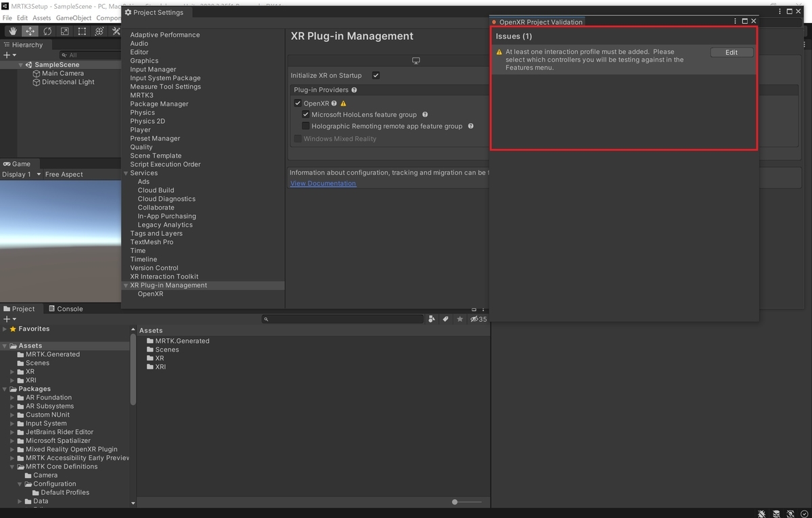Select MRTK3 settings category
The image size is (812, 518).
[x=142, y=95]
